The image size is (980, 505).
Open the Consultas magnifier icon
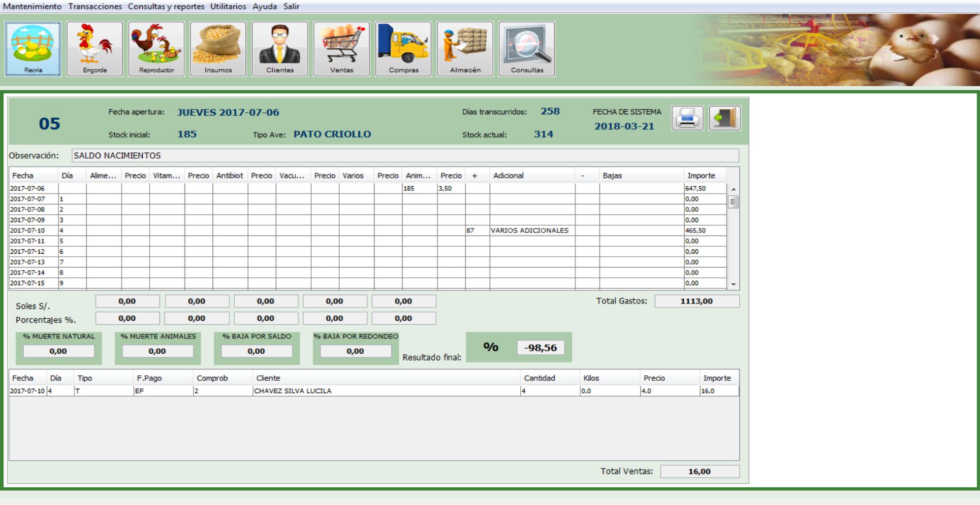point(527,49)
